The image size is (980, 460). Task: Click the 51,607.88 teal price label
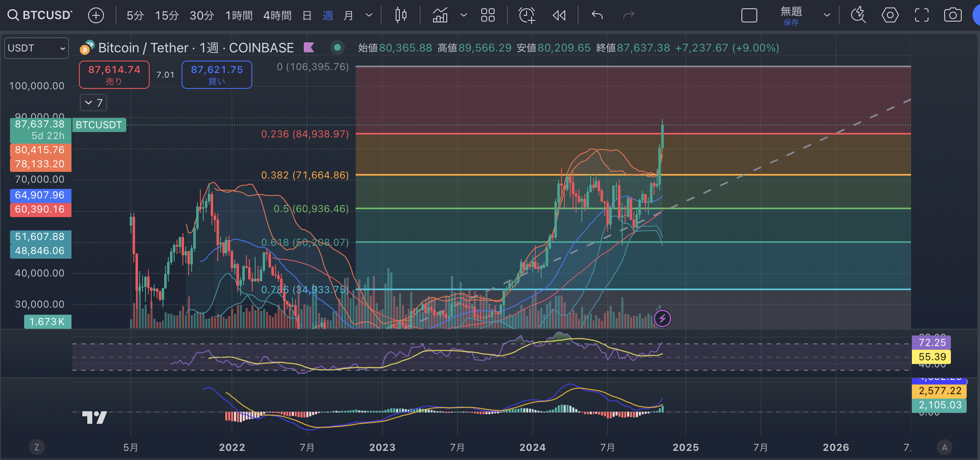pyautogui.click(x=40, y=237)
